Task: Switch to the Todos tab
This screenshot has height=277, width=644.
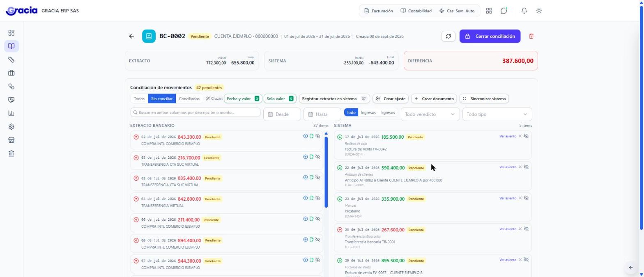Action: pyautogui.click(x=139, y=99)
